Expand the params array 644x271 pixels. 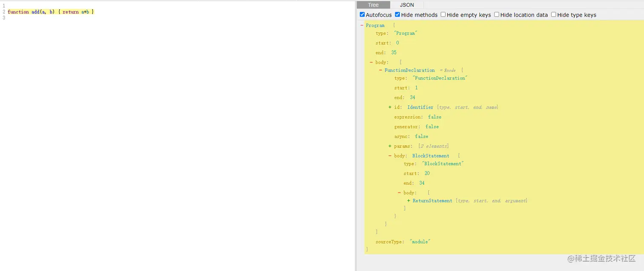[390, 146]
